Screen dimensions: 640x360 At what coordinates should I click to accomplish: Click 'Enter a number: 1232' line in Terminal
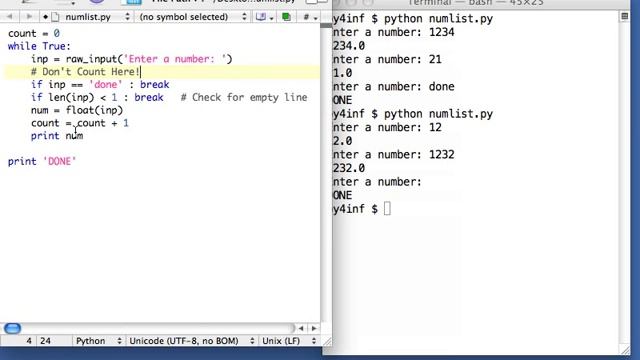click(393, 155)
